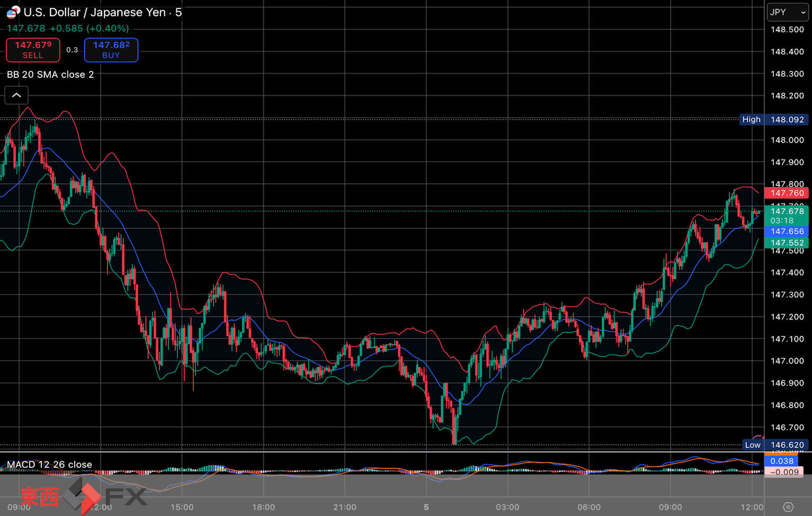Click the 18:00 time axis marker
Viewport: 812px width, 516px height.
tap(263, 507)
